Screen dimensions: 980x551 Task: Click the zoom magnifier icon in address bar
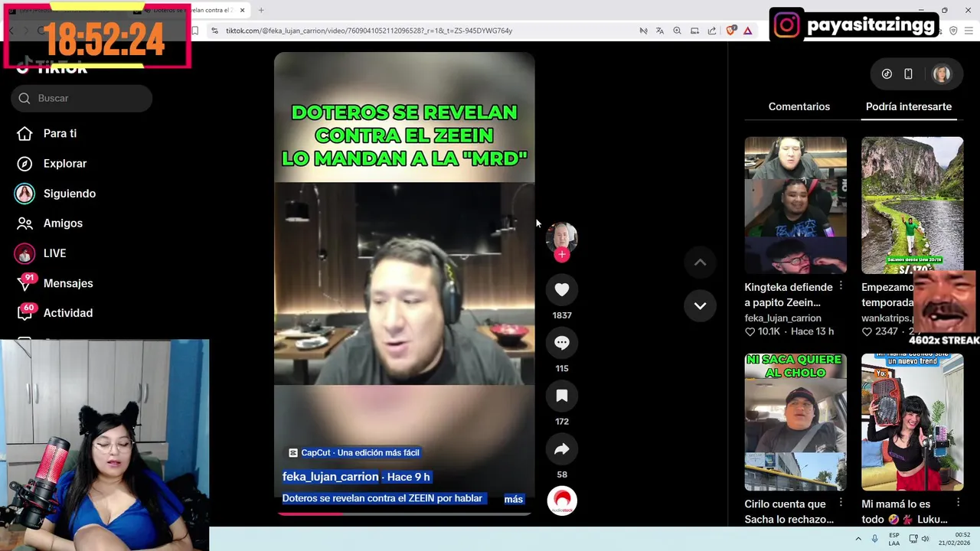click(677, 31)
